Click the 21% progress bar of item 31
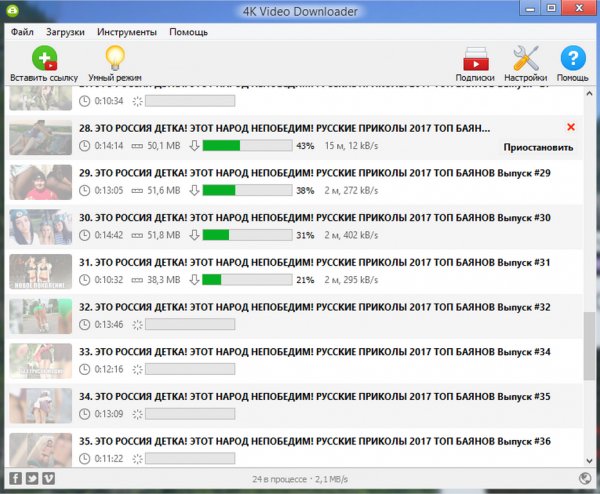This screenshot has height=494, width=600. (x=247, y=280)
